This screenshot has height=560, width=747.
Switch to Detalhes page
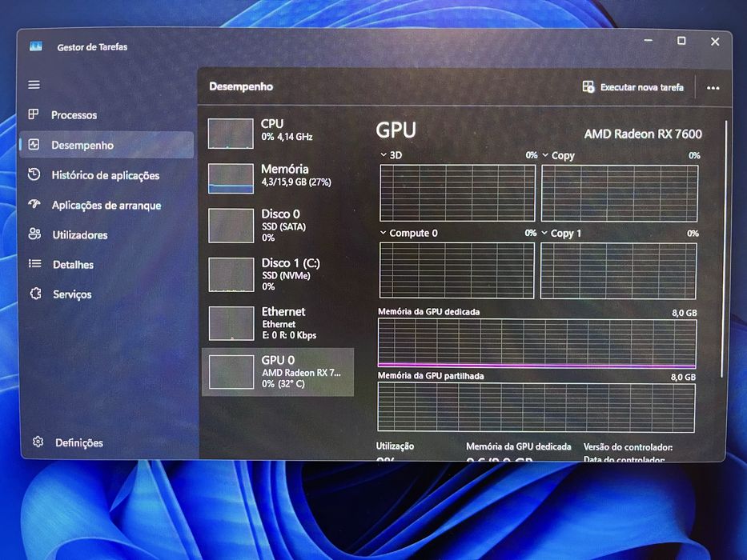pos(106,264)
